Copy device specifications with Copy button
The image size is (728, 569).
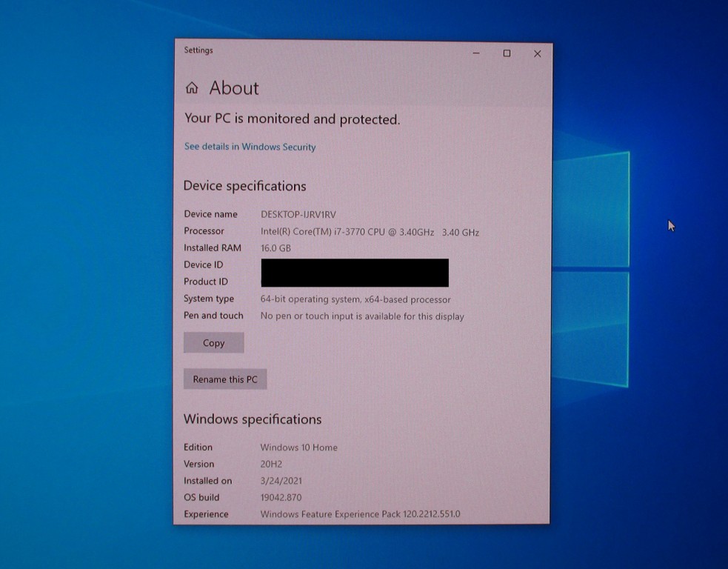click(x=213, y=343)
